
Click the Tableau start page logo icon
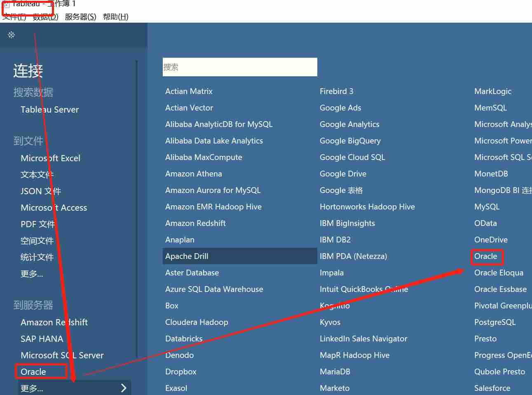[x=11, y=35]
